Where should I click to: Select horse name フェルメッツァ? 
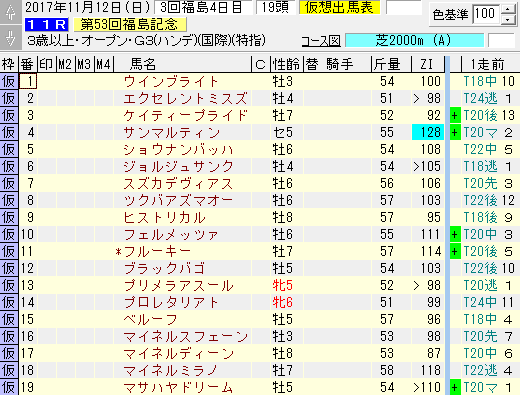click(171, 235)
